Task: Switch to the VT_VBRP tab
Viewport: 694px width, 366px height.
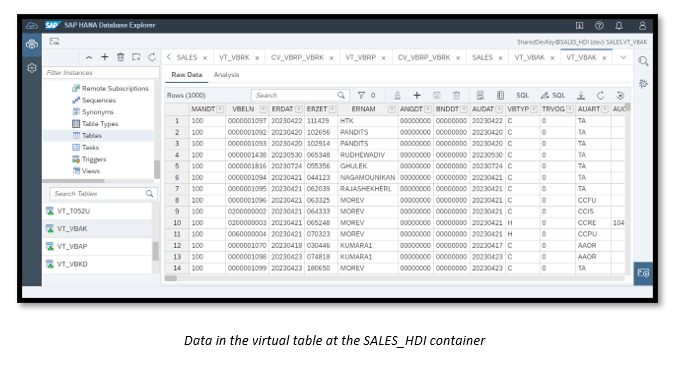Action: [360, 58]
